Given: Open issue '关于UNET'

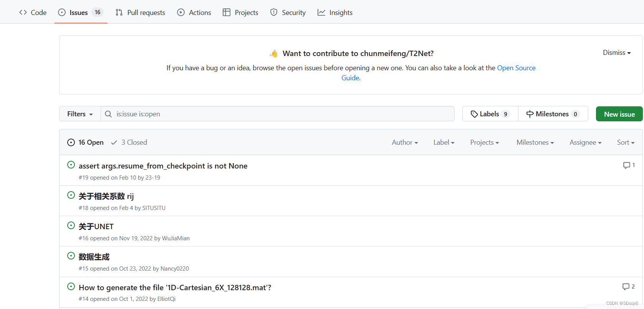Looking at the screenshot, I should click(x=96, y=226).
